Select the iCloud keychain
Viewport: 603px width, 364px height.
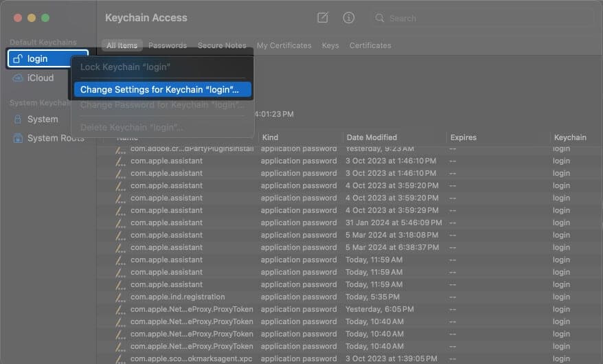pos(41,78)
